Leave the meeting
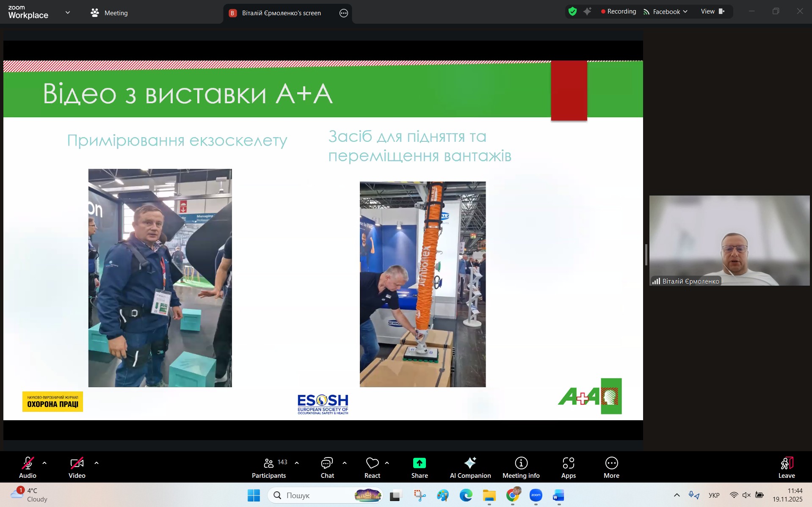812x507 pixels. (x=786, y=468)
